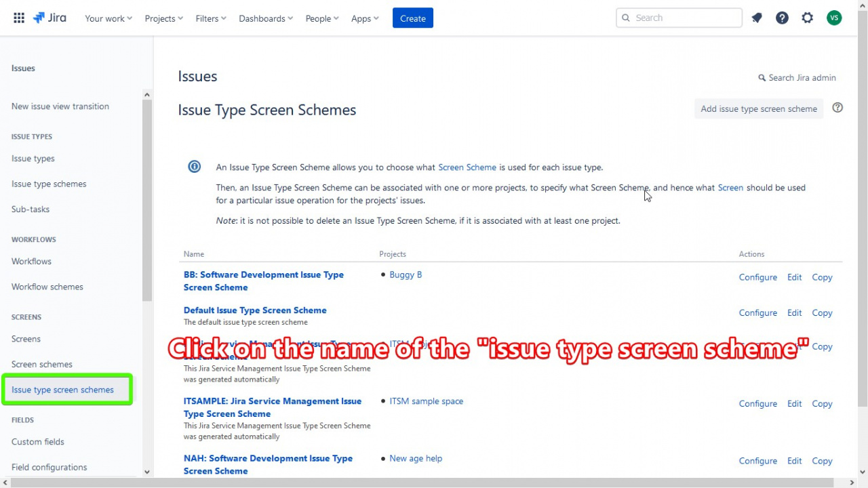Click the Screen link in description
This screenshot has height=488, width=868.
tap(730, 188)
